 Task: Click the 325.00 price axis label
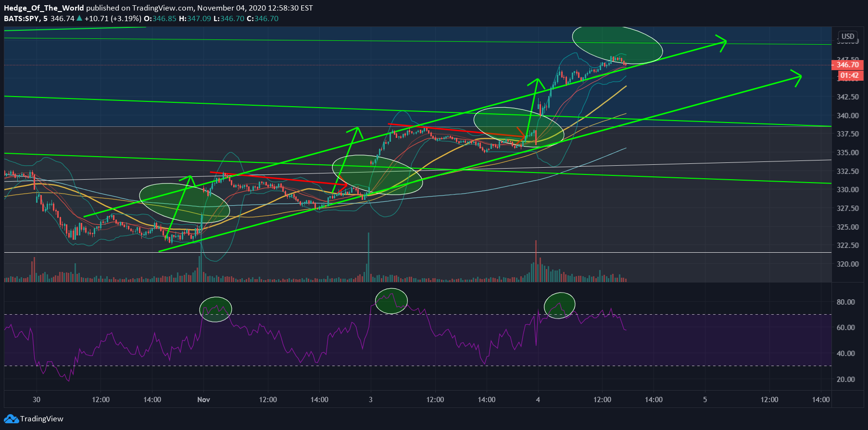click(x=848, y=227)
